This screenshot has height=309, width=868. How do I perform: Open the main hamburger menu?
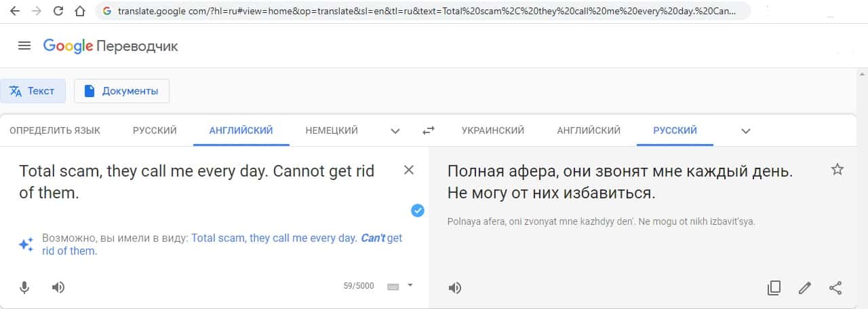pyautogui.click(x=24, y=46)
